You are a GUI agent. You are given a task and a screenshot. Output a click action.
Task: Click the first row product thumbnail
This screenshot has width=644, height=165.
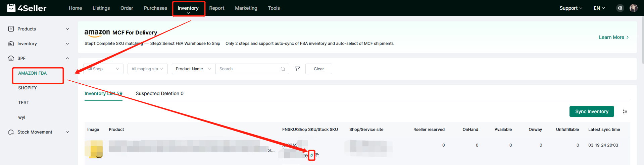94,149
